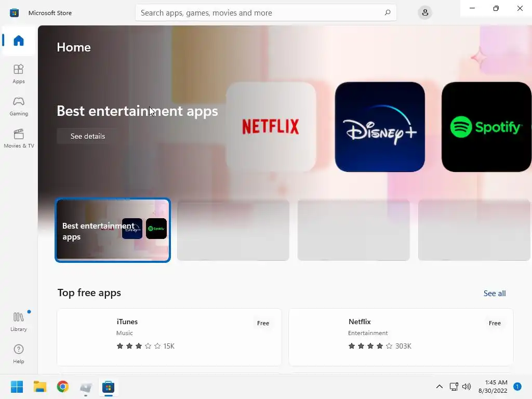532x399 pixels.
Task: Click the See all link for top free apps
Action: coord(495,294)
